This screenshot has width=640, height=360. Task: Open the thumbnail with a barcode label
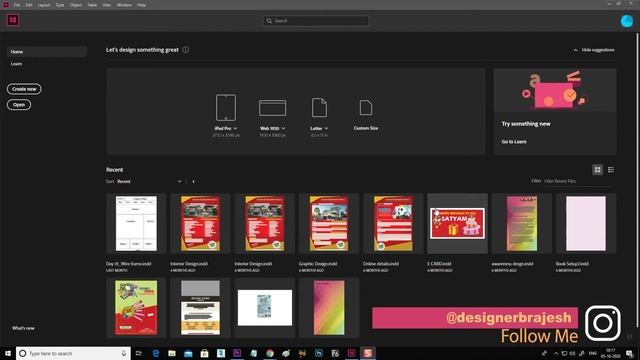pyautogui.click(x=265, y=308)
